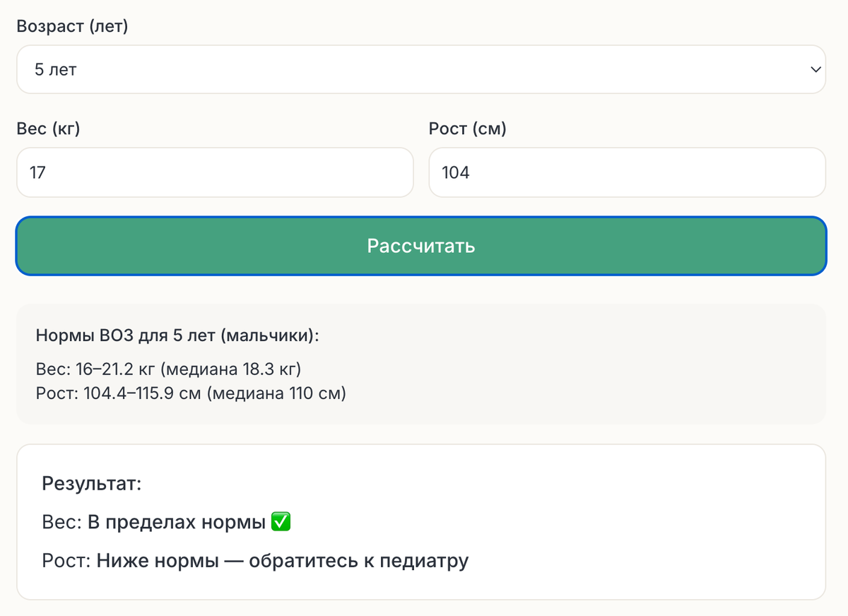The height and width of the screenshot is (616, 848).
Task: Click the Возраст (лет) label
Action: pos(72,27)
